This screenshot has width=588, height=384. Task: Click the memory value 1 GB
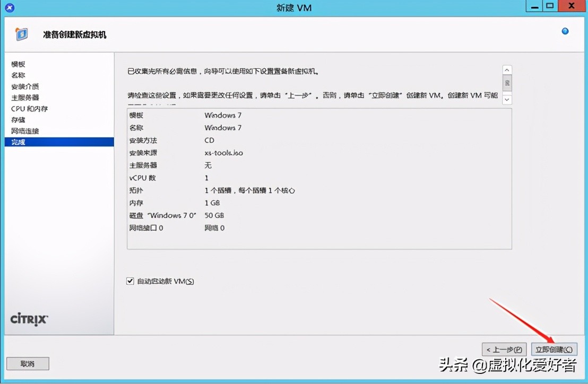212,203
